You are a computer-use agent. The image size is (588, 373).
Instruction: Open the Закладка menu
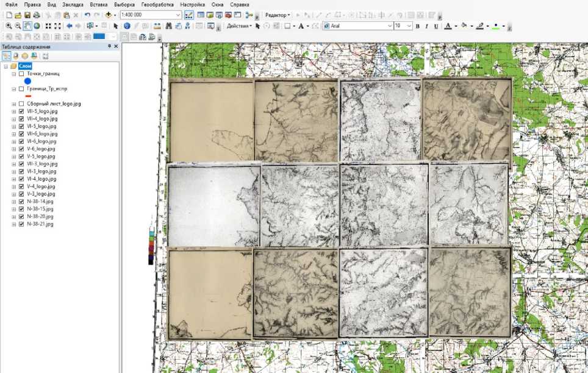pyautogui.click(x=73, y=5)
